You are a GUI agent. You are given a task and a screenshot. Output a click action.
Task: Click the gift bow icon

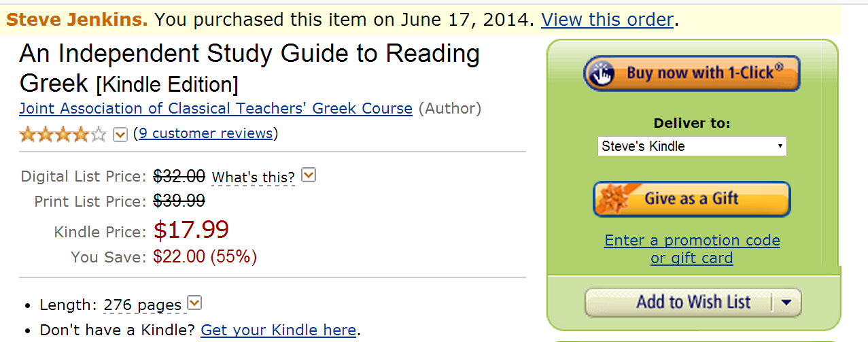click(x=614, y=198)
